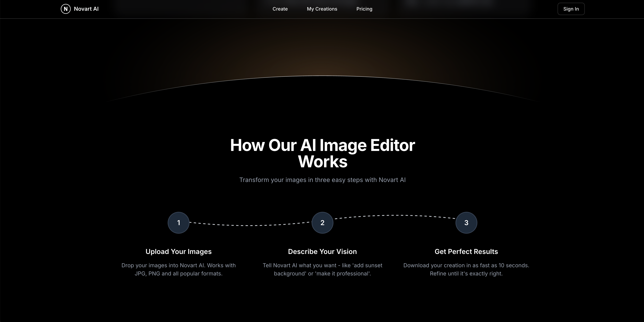Click the Sign In button
Screen dimensions: 644x322
pyautogui.click(x=571, y=9)
